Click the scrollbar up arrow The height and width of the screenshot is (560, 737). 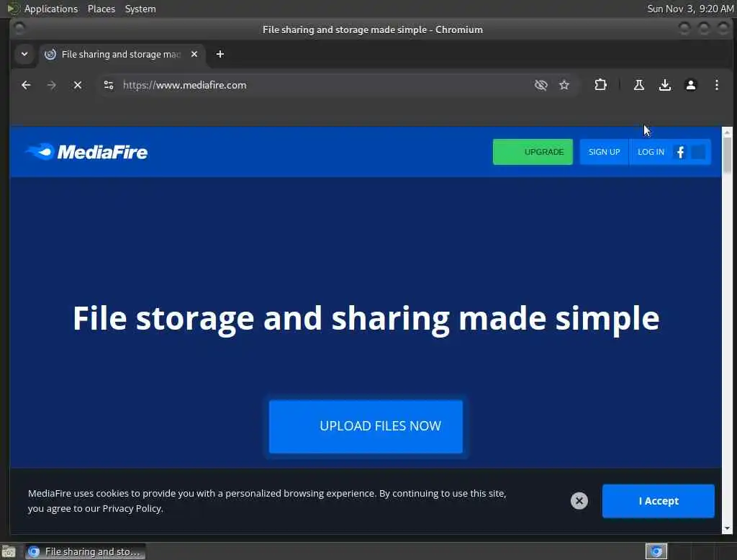[727, 132]
